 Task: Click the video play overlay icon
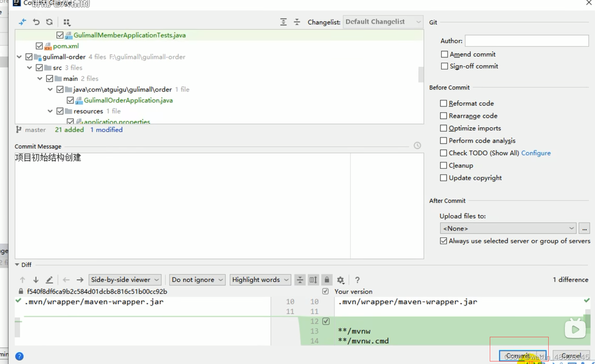(x=575, y=329)
